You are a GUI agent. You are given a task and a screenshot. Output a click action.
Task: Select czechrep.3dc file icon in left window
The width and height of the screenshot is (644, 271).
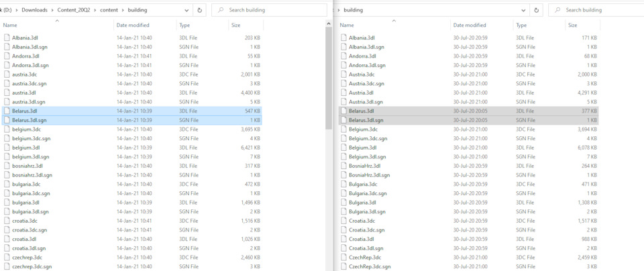7,257
